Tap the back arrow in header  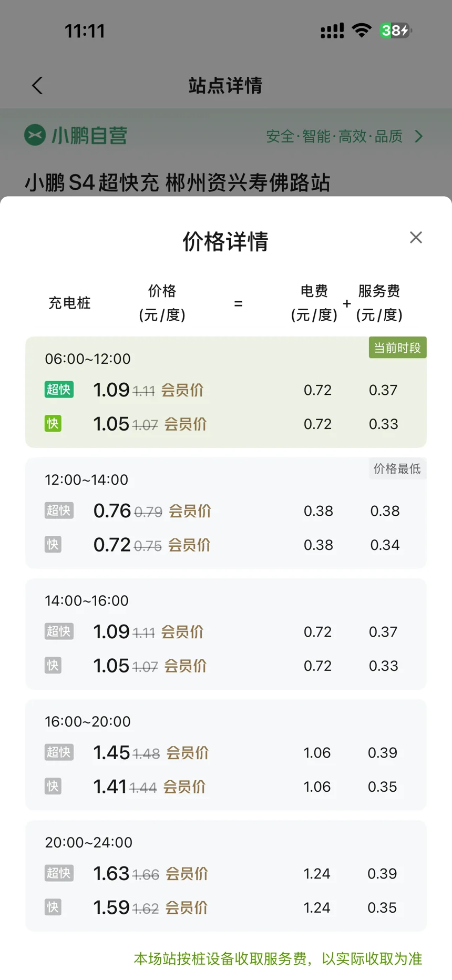click(x=37, y=86)
